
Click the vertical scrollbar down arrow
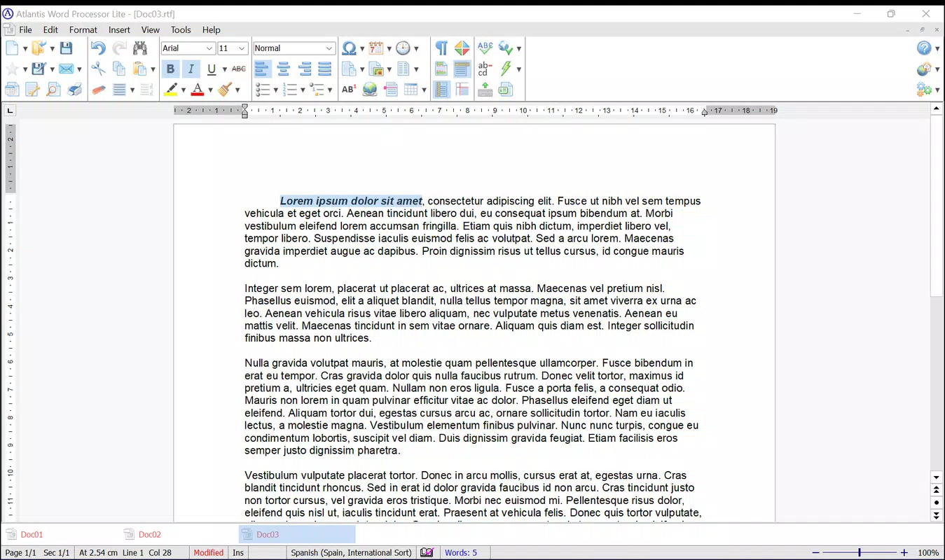pyautogui.click(x=937, y=477)
